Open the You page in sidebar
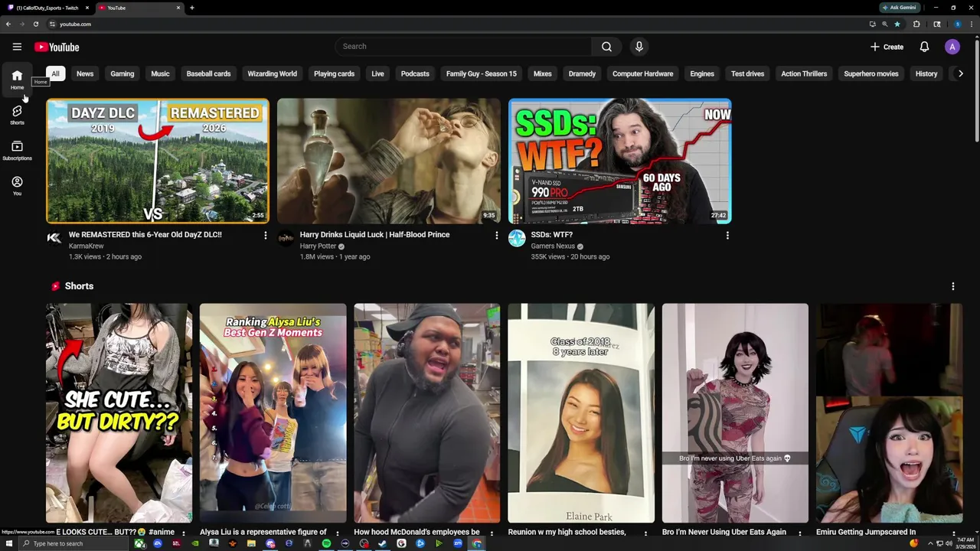 click(17, 186)
